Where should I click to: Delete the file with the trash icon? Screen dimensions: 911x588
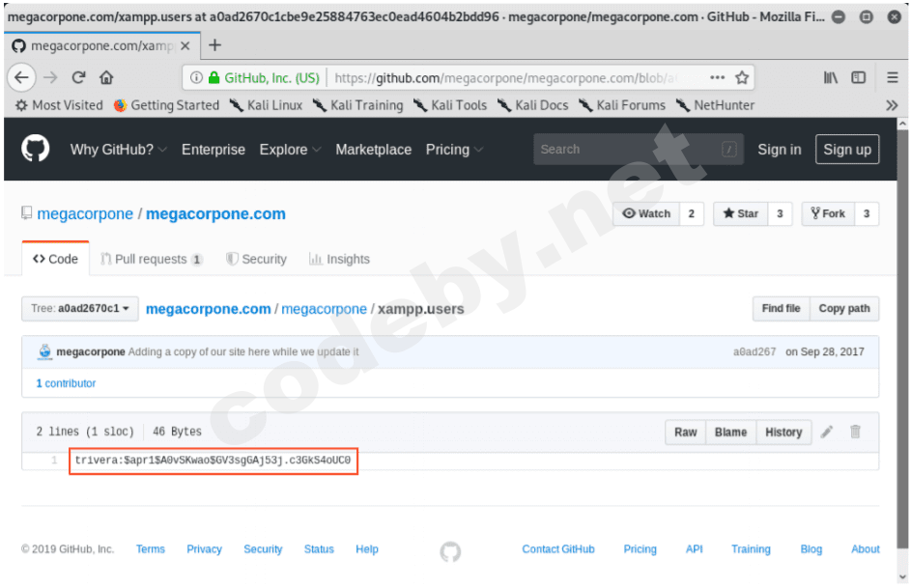[x=855, y=432]
